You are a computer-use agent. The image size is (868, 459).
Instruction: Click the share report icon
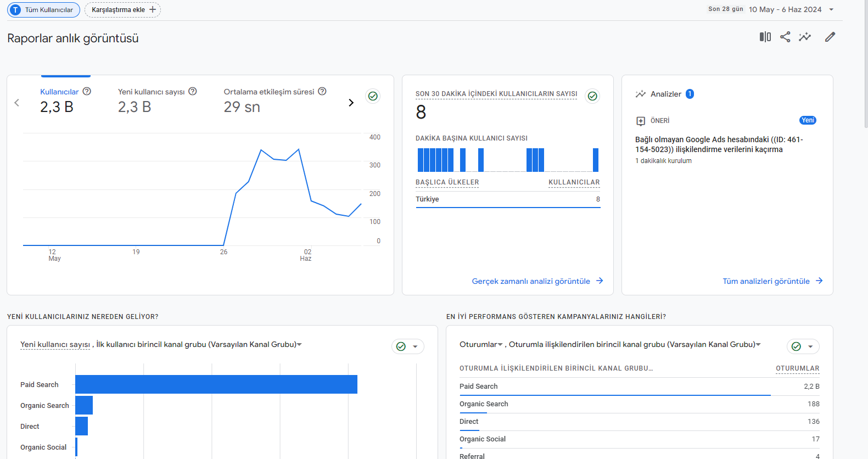pos(785,37)
